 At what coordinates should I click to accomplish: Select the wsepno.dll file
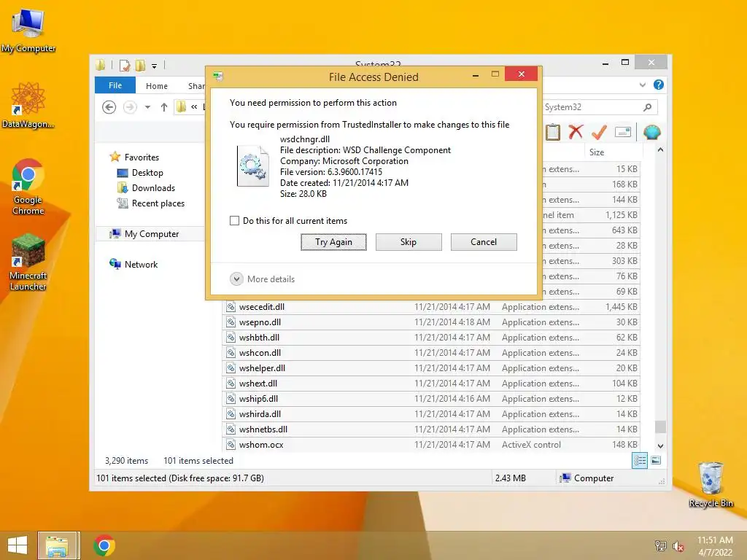[x=431, y=322]
